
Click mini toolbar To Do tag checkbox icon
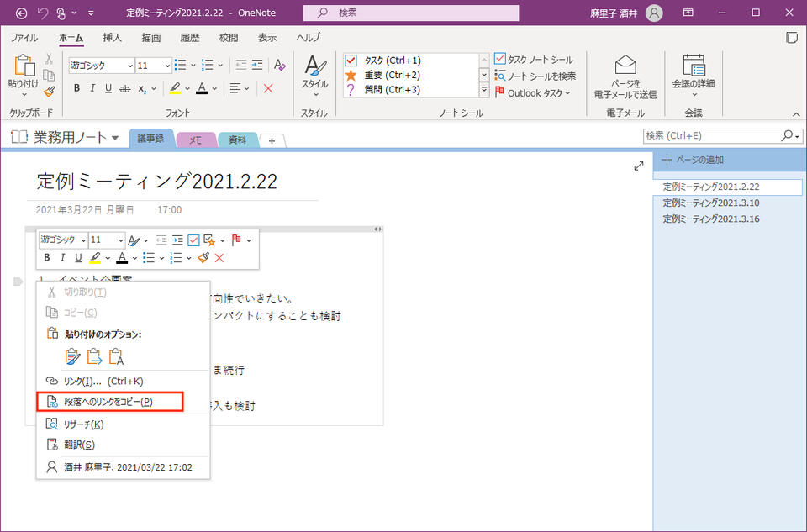point(193,240)
